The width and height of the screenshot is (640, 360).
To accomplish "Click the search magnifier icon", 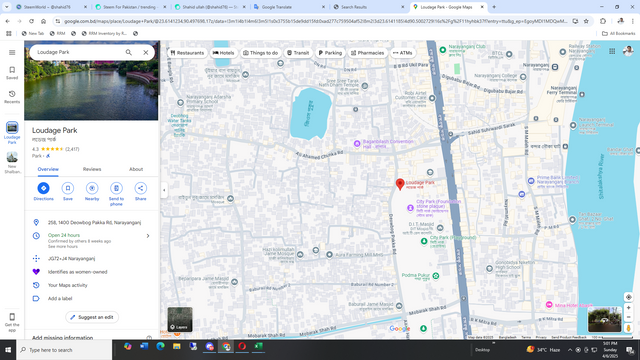I will [129, 52].
